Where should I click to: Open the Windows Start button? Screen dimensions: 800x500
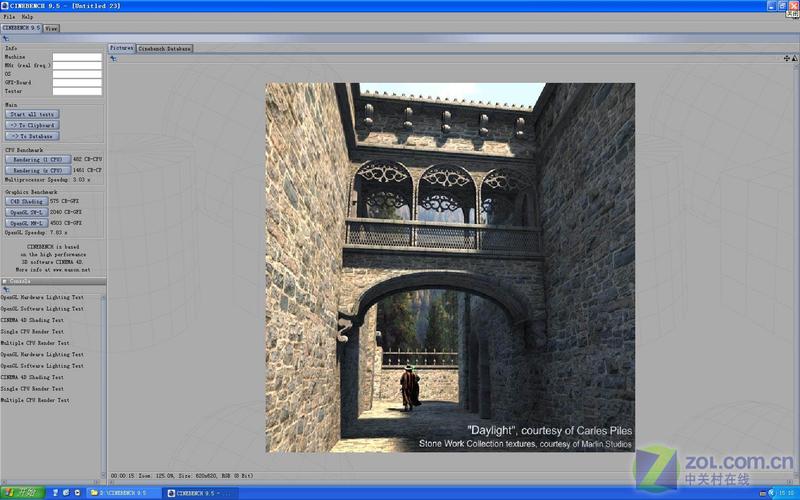point(22,493)
